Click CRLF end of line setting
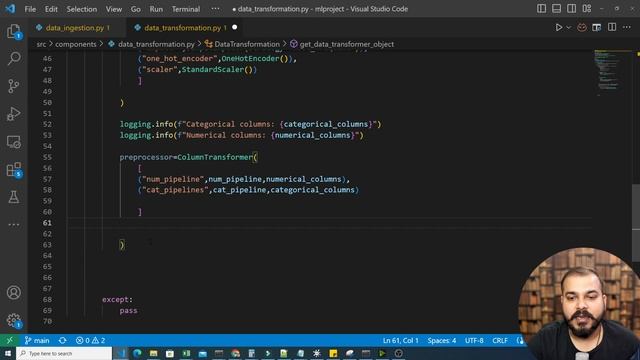This screenshot has width=640, height=360. (500, 340)
